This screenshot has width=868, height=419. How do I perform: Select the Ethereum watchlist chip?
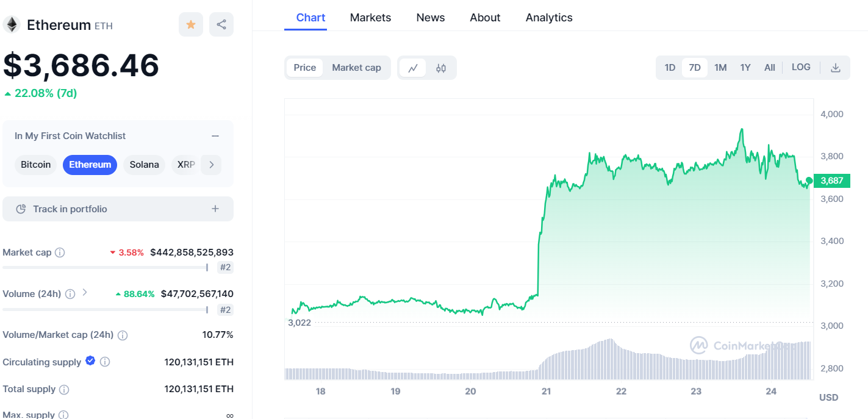[90, 165]
